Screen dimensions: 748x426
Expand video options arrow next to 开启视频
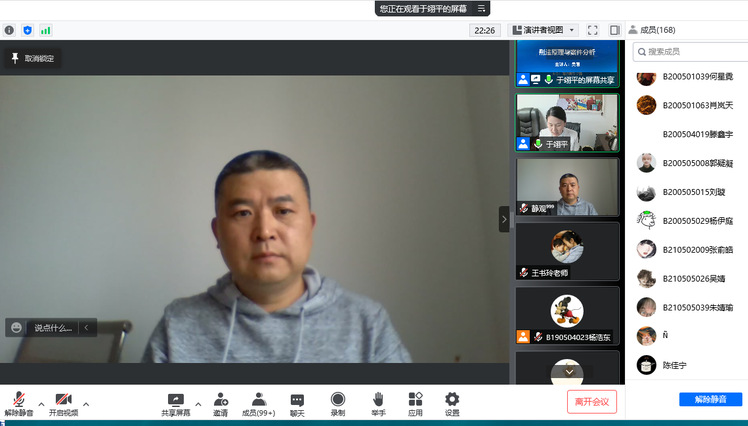click(x=86, y=404)
